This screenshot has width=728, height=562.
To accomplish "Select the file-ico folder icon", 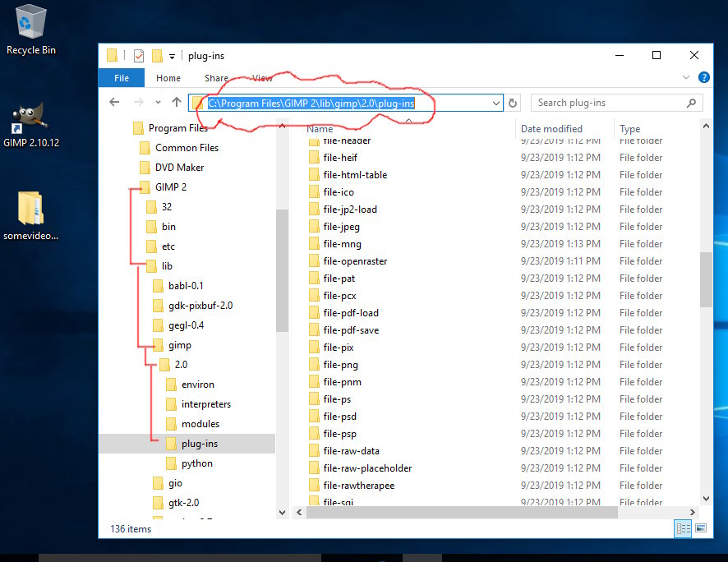I will point(314,191).
